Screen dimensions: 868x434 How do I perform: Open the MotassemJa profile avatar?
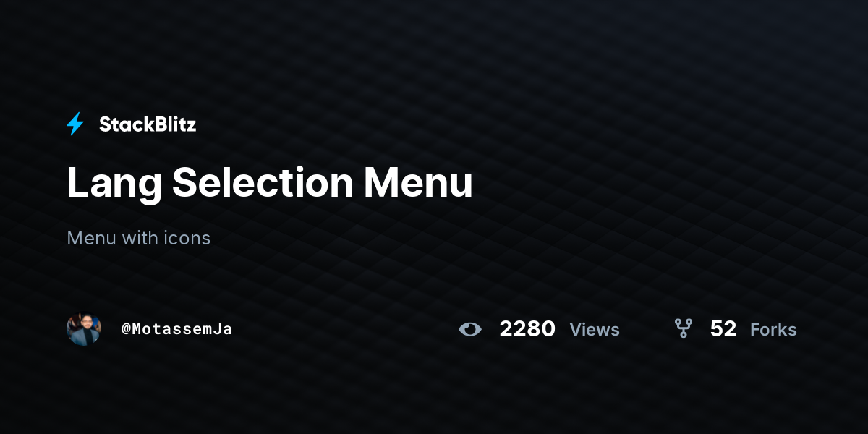click(84, 329)
